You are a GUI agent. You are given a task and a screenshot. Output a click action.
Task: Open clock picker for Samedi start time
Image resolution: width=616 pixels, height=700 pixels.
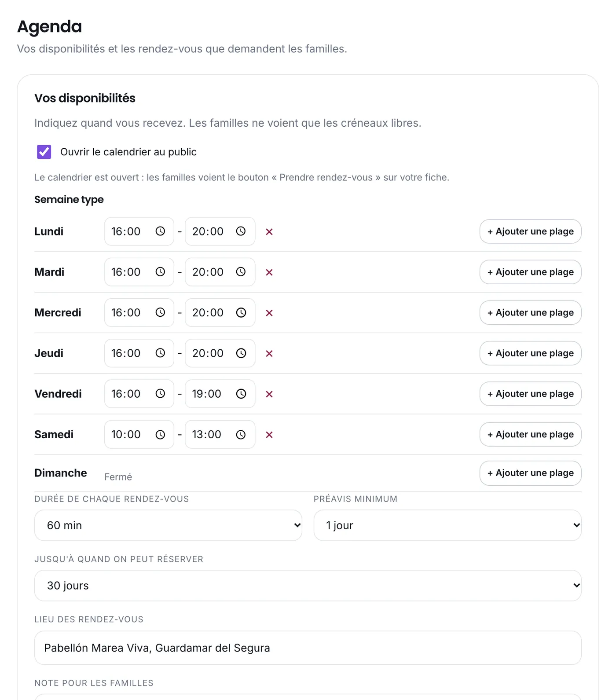pos(160,435)
